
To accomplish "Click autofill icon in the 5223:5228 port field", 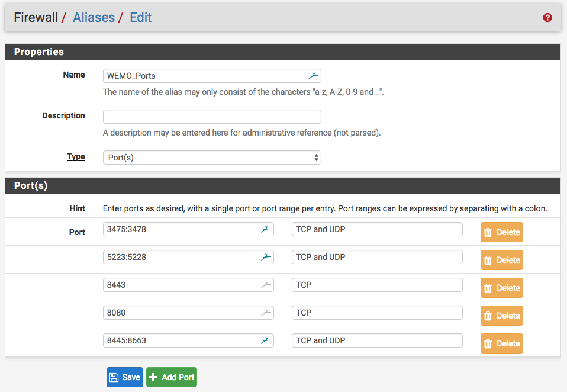I will [266, 257].
